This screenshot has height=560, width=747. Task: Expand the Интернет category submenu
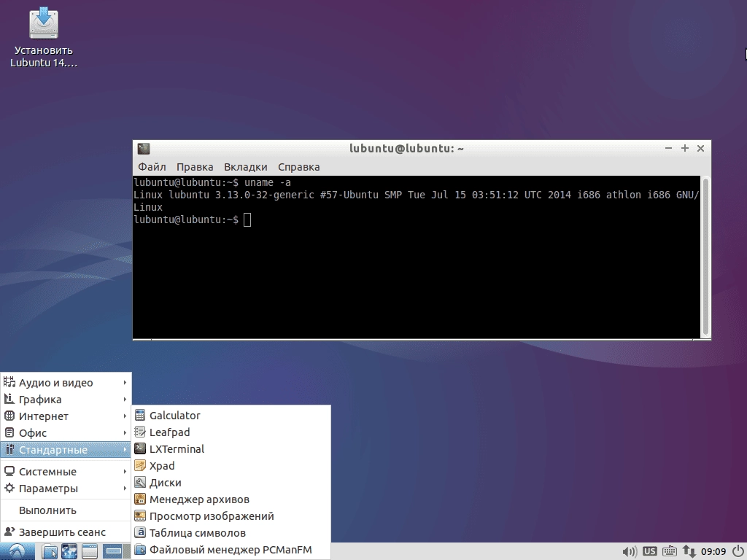pyautogui.click(x=66, y=416)
